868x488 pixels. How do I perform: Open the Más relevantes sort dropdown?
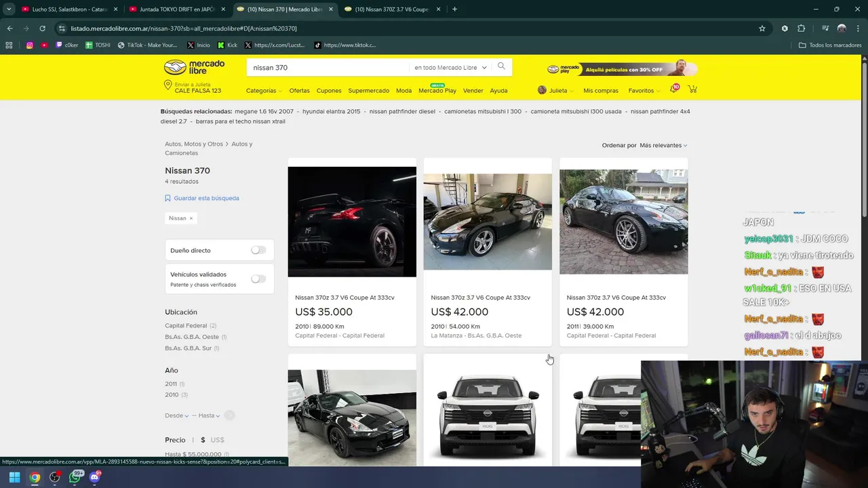pyautogui.click(x=663, y=145)
